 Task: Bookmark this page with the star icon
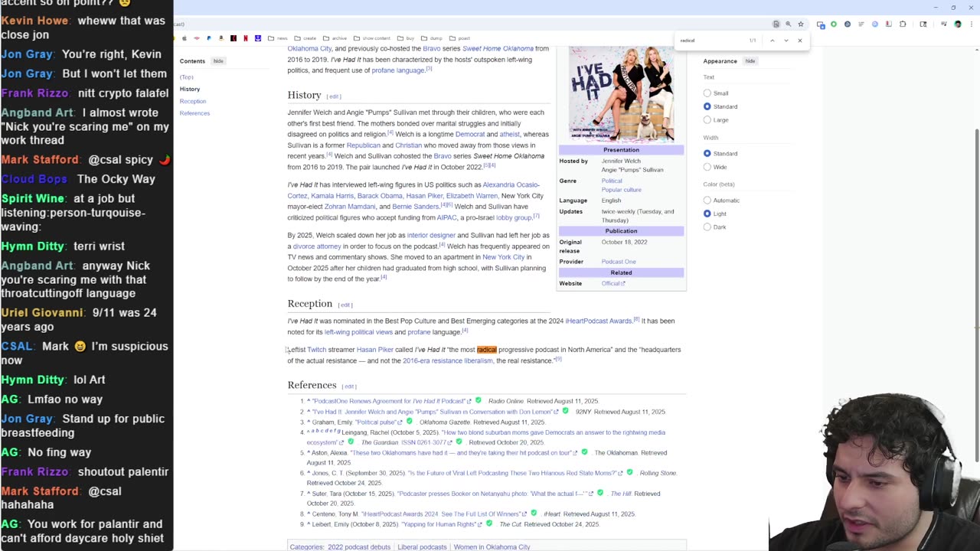pyautogui.click(x=801, y=24)
